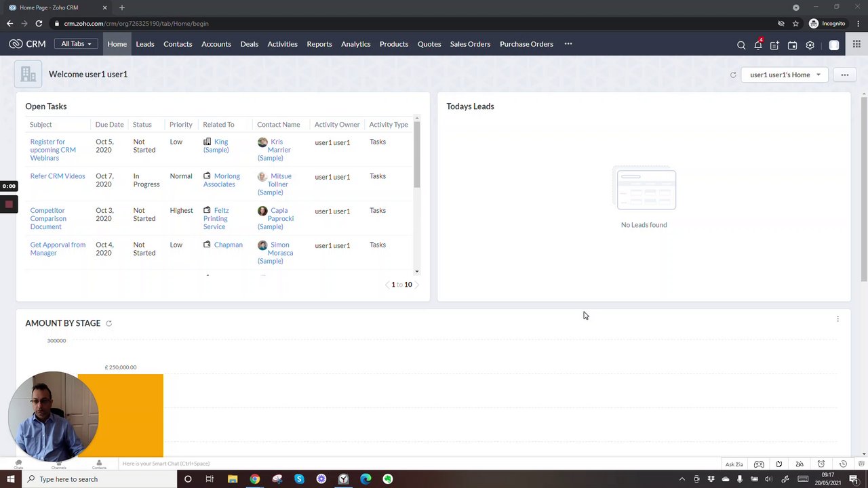
Task: Open the gamescope controller icon
Action: click(x=759, y=464)
